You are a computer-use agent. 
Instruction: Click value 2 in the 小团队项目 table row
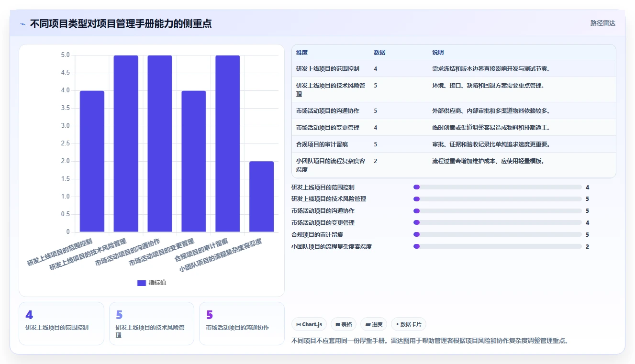[x=376, y=161]
